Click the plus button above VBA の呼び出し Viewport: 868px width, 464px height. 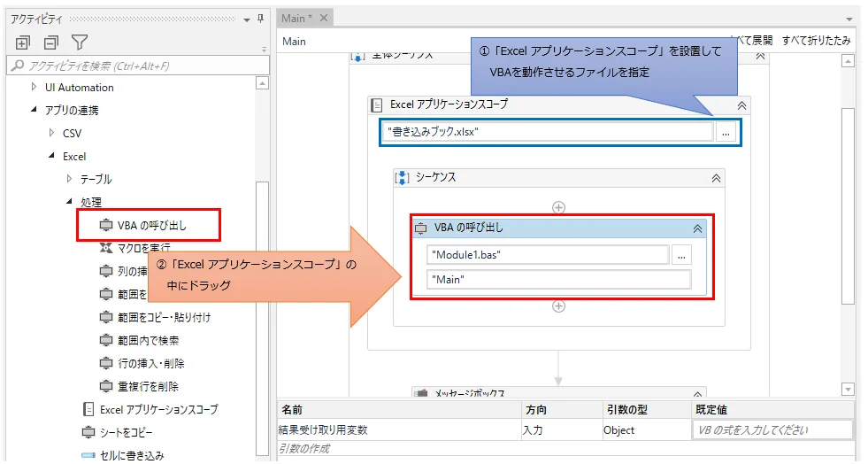coord(558,207)
